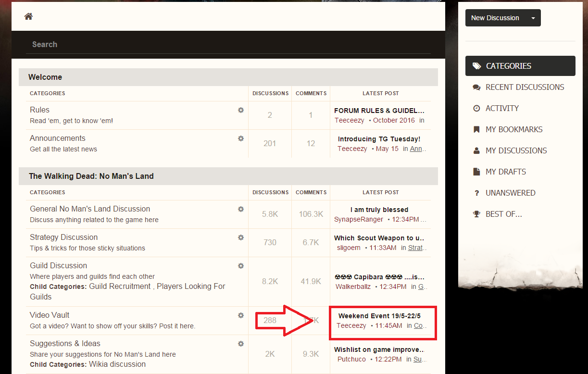Click the person icon beside My Discussions
The height and width of the screenshot is (374, 588).
click(476, 150)
